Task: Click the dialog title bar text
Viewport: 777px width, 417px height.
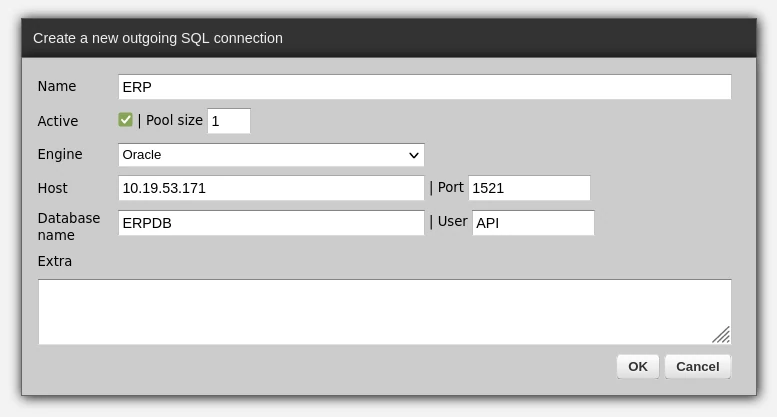Action: (158, 38)
